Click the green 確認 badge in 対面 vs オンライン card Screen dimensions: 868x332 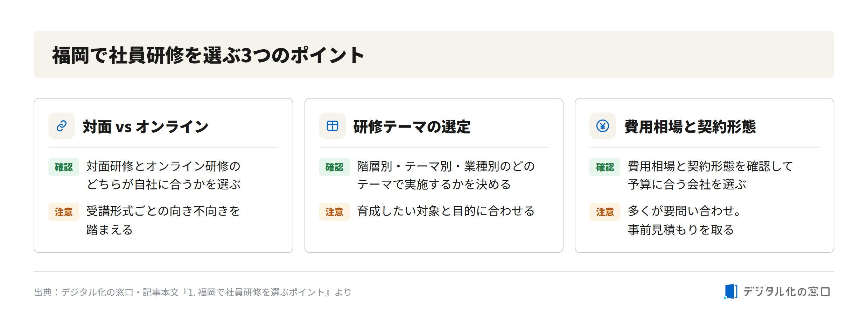pyautogui.click(x=64, y=167)
